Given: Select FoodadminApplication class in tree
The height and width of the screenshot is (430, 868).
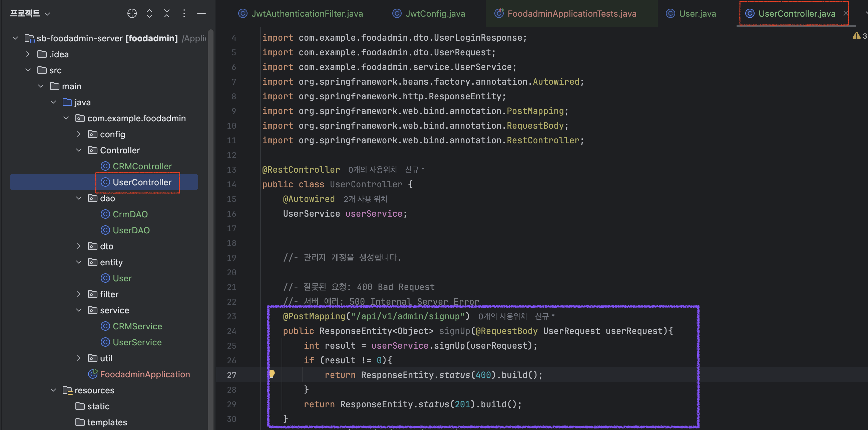Looking at the screenshot, I should (x=145, y=374).
